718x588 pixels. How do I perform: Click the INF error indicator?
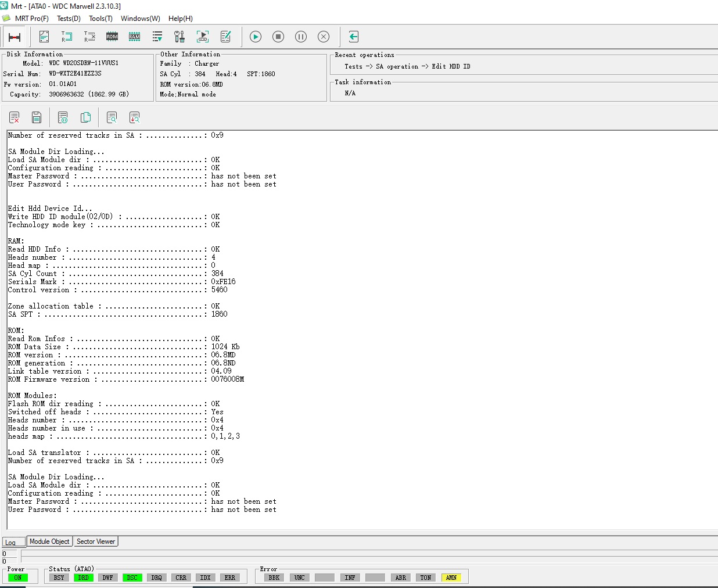point(350,578)
